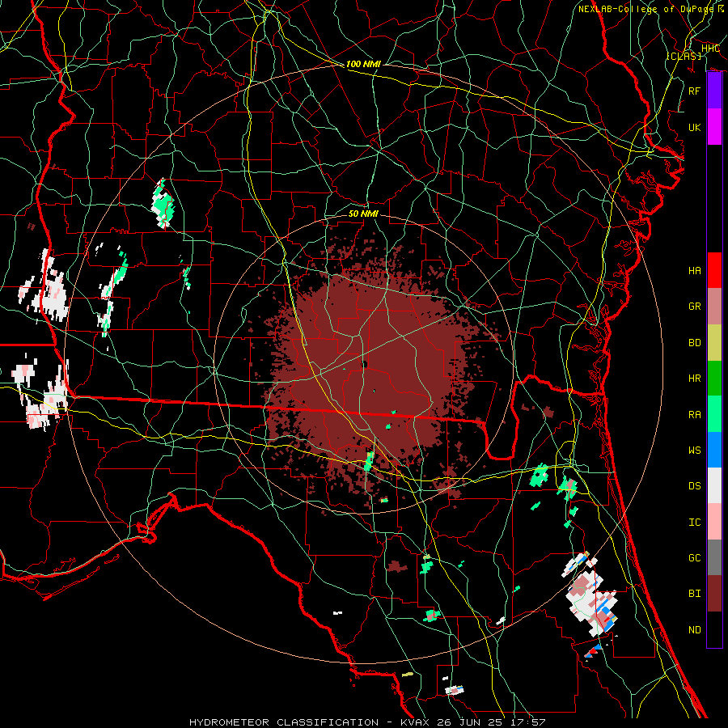Click the BI dark red legend swatch
728x728 pixels.
(x=714, y=594)
